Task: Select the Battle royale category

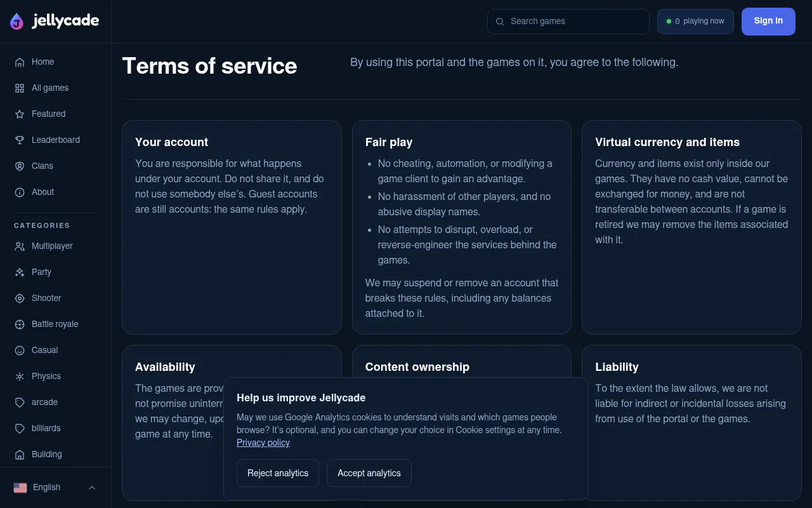Action: coord(55,324)
